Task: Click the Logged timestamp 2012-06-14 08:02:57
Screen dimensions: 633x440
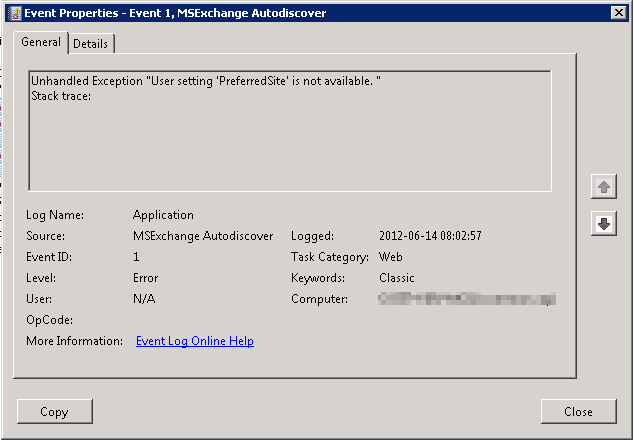Action: pyautogui.click(x=430, y=236)
